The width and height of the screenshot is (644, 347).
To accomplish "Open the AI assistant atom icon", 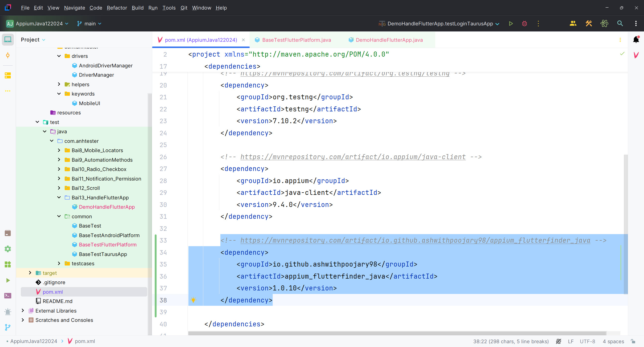I will [x=604, y=24].
